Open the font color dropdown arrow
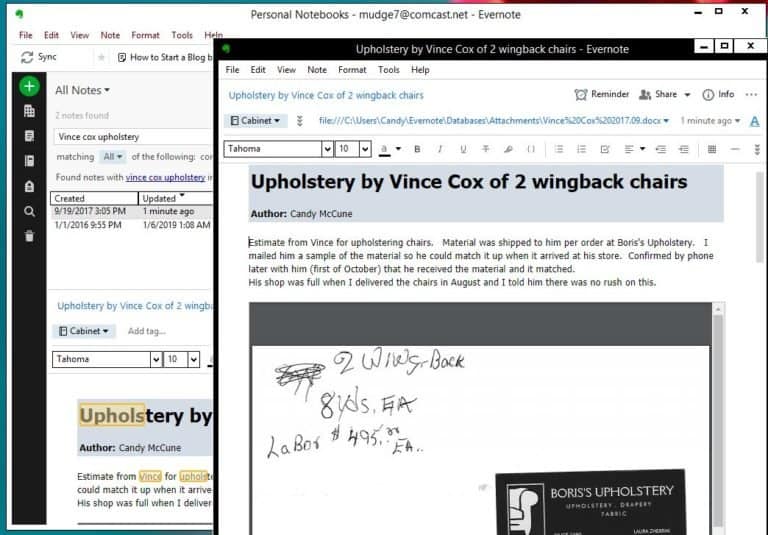 (398, 149)
